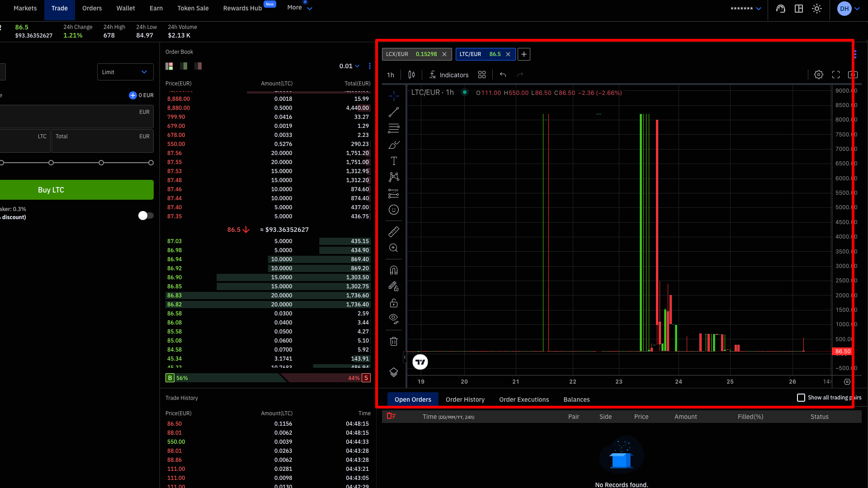Switch to Balances tab
Viewport: 868px width, 488px height.
click(x=576, y=399)
